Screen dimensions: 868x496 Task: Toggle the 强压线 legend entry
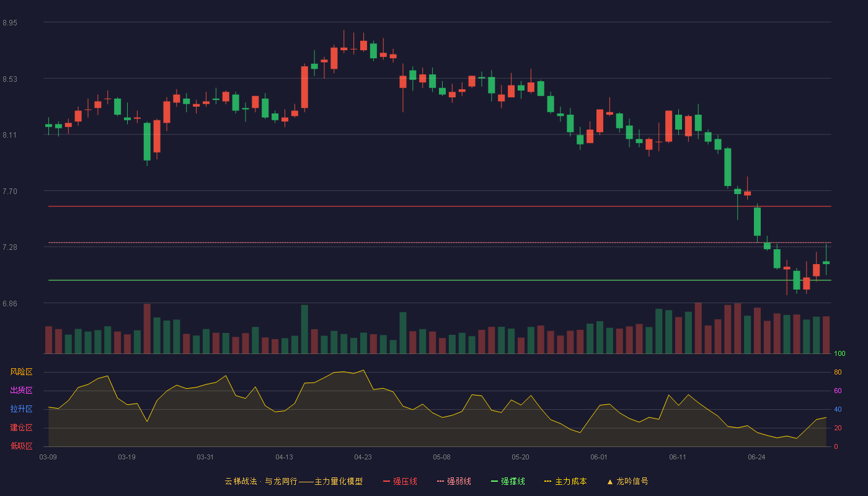click(400, 481)
